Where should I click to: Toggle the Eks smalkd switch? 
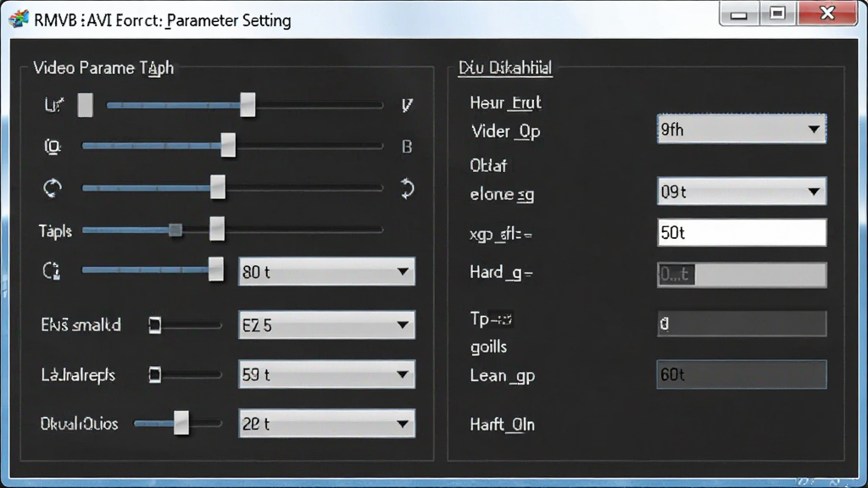pyautogui.click(x=155, y=325)
